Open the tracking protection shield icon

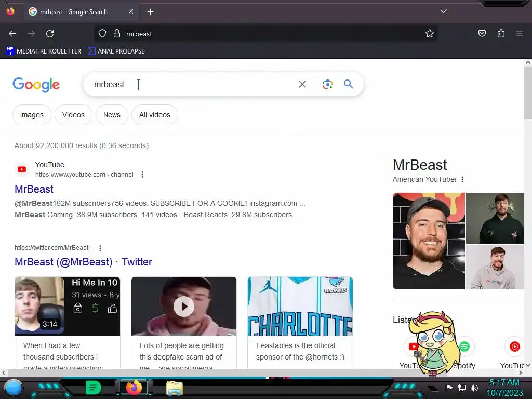pyautogui.click(x=102, y=34)
